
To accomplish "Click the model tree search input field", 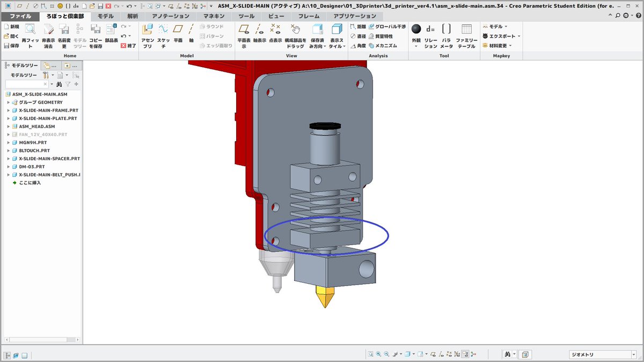I will (27, 84).
